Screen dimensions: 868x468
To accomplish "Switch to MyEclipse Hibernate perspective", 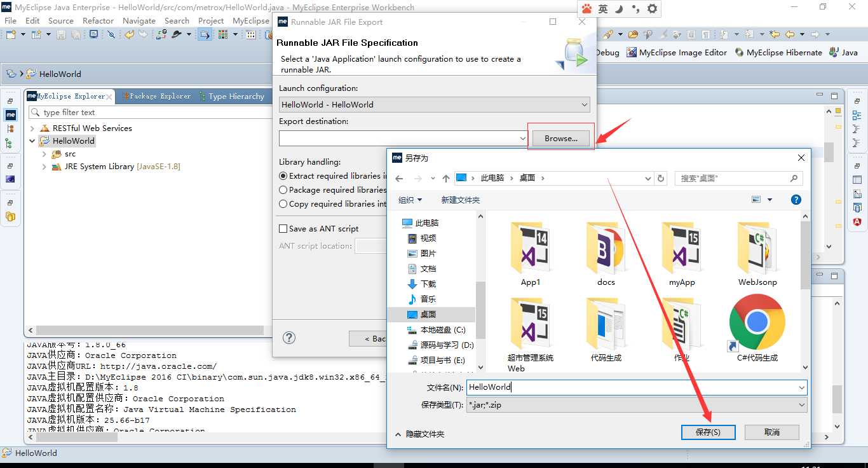I will point(778,53).
